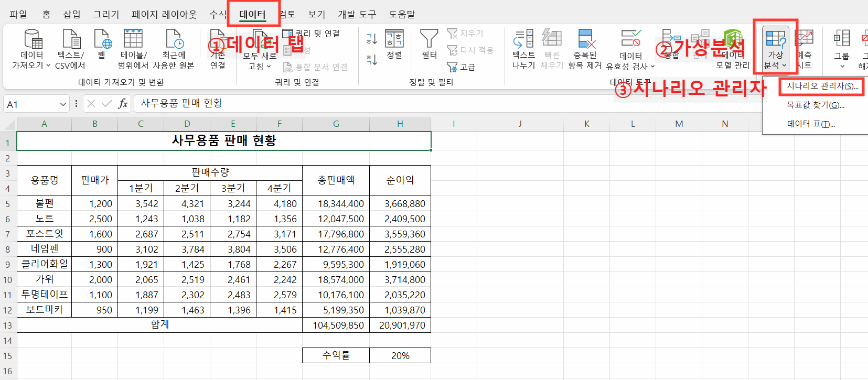Select 시나리오 관리자(S)... menu item
868x380 pixels.
click(x=822, y=86)
